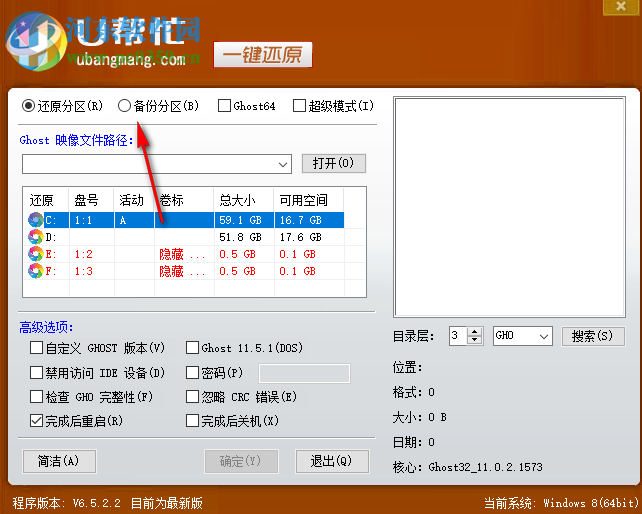642x514 pixels.
Task: Click the 总大小 column header
Action: tap(244, 200)
